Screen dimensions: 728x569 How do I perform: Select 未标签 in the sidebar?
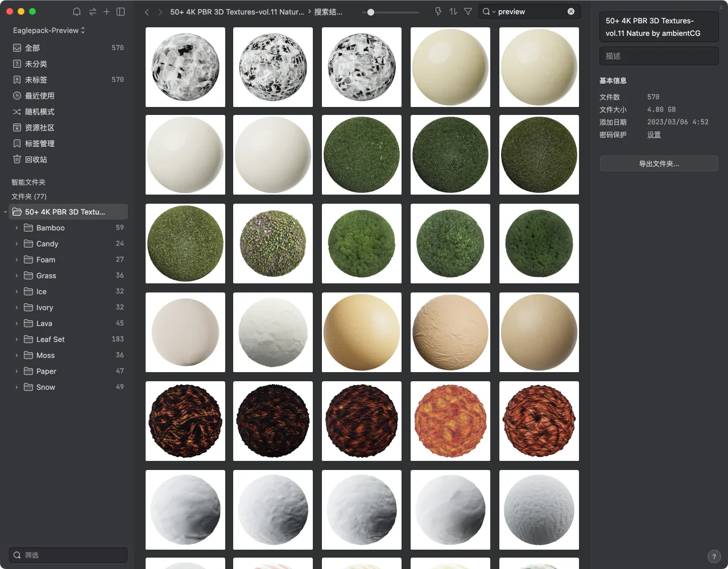tap(68, 80)
